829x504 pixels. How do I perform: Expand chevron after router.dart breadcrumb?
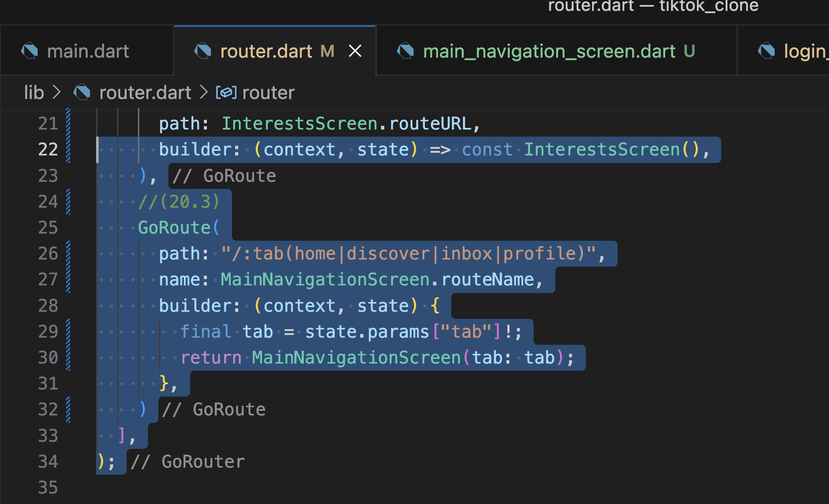coord(203,92)
